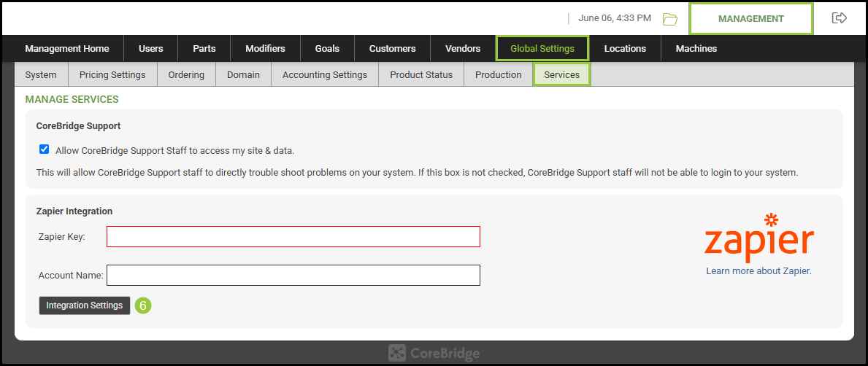
Task: Open the MANAGEMENT module button
Action: click(x=750, y=19)
